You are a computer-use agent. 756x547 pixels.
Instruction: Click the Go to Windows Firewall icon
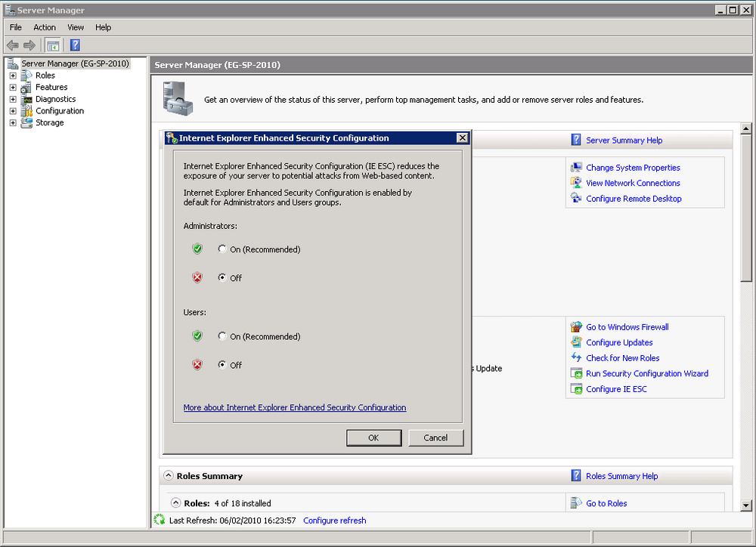pos(576,326)
